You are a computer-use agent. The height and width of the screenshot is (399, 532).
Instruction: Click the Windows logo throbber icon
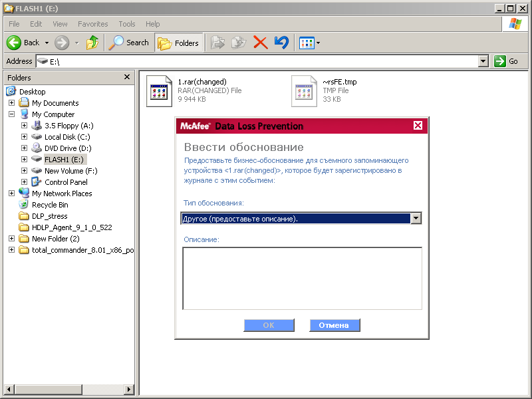click(515, 24)
